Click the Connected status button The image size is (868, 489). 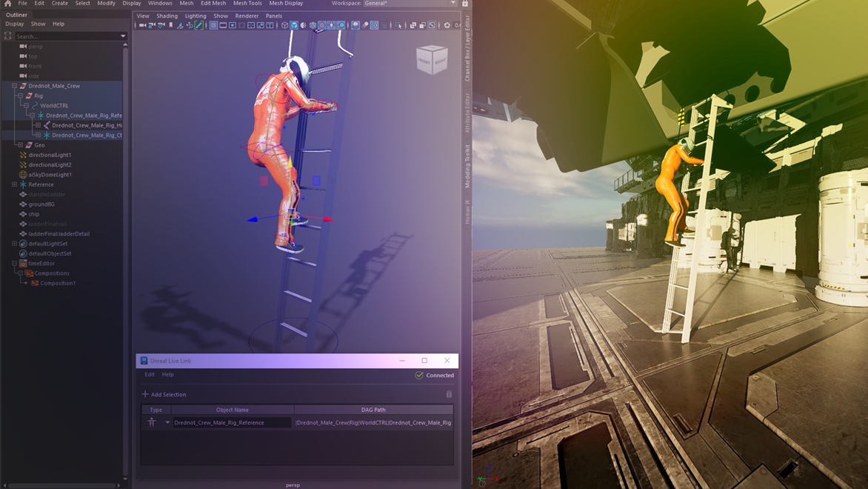(x=435, y=375)
